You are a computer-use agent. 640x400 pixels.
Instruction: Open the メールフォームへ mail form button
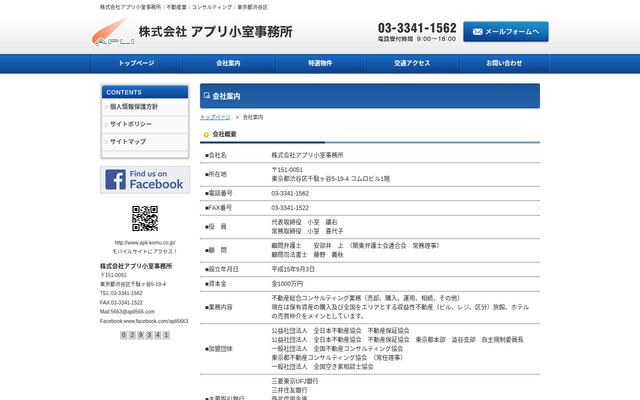tap(506, 31)
